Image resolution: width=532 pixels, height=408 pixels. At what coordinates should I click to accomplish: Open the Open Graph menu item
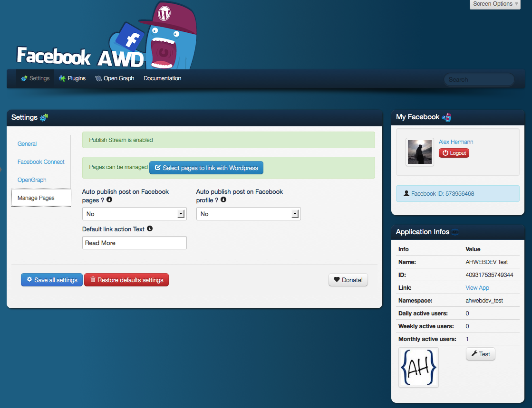tap(115, 78)
